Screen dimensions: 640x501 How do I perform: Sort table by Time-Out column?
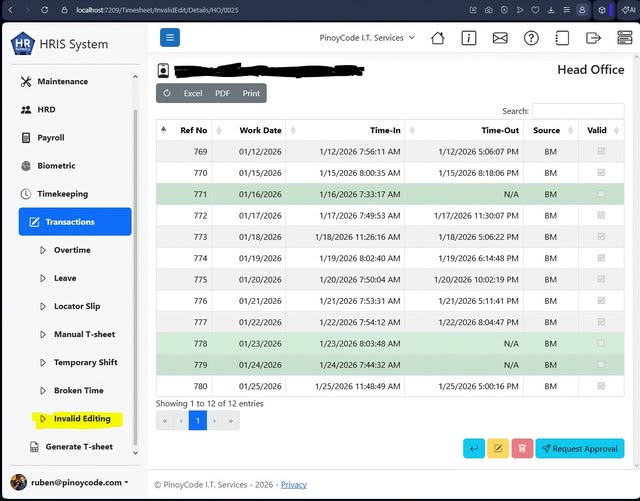click(x=464, y=130)
